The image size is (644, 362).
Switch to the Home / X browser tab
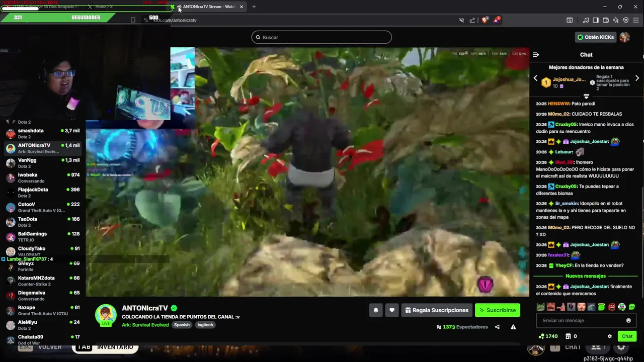[x=104, y=7]
